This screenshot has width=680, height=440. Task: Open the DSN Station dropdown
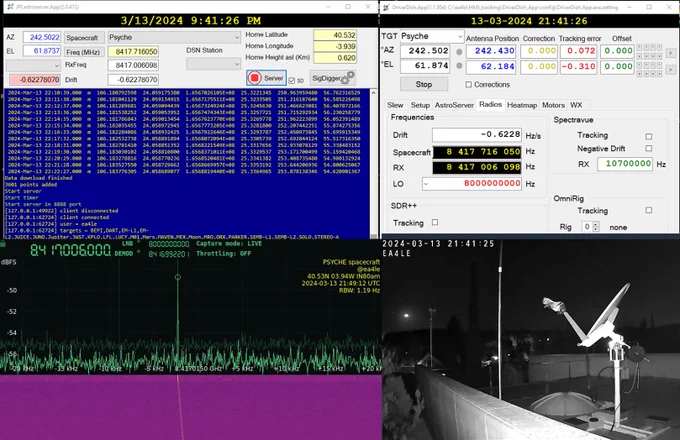[213, 64]
